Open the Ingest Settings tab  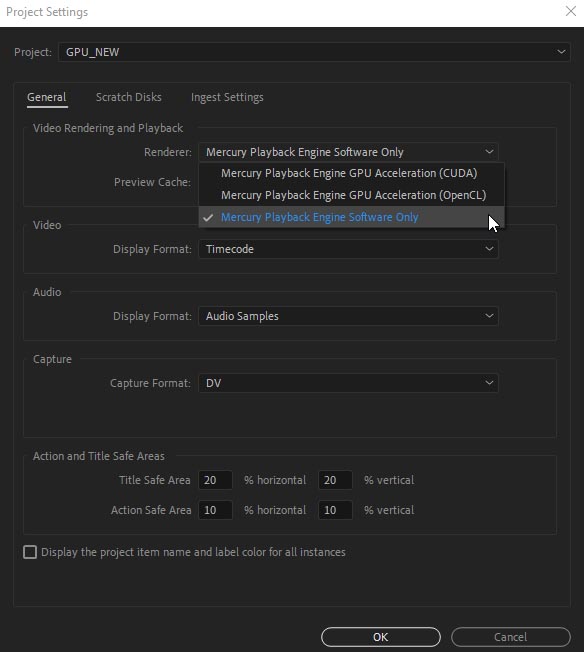227,97
